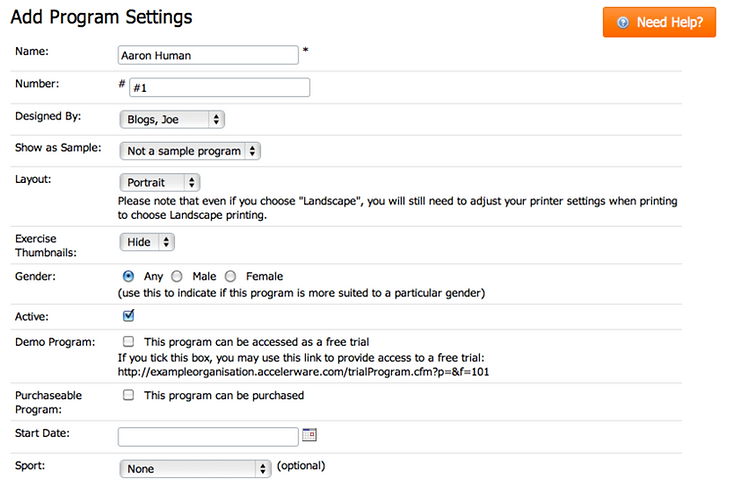Click the help question mark icon
The image size is (740, 484).
click(623, 22)
